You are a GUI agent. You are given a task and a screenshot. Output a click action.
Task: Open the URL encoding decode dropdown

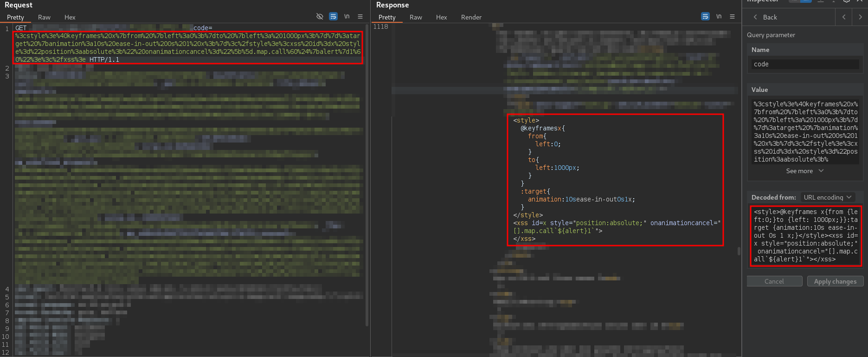click(828, 197)
